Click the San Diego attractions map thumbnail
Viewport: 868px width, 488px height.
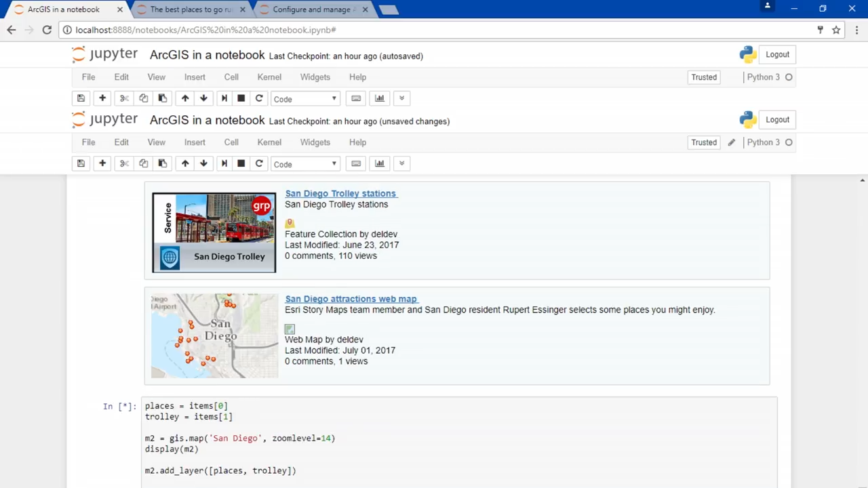[214, 335]
